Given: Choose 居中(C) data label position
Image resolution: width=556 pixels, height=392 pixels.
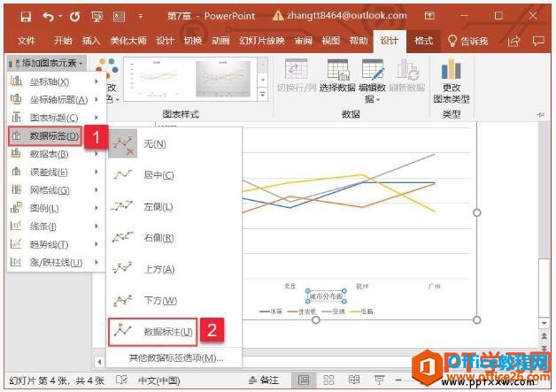Looking at the screenshot, I should [174, 174].
